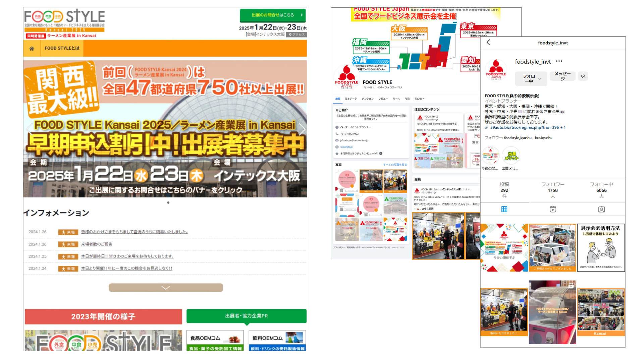Open the 今後の開催 story highlight
Viewport: 644px width, 362px height.
[x=490, y=156]
